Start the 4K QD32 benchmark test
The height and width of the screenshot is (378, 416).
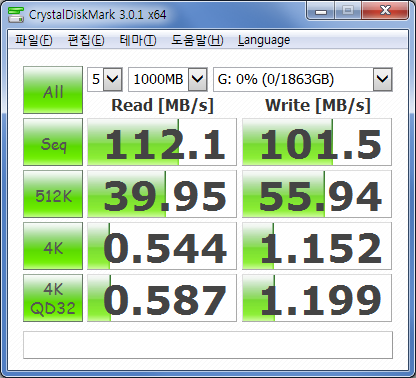point(53,298)
